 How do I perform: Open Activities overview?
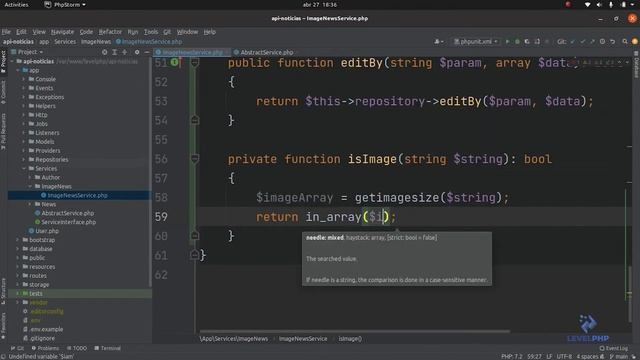click(x=16, y=4)
